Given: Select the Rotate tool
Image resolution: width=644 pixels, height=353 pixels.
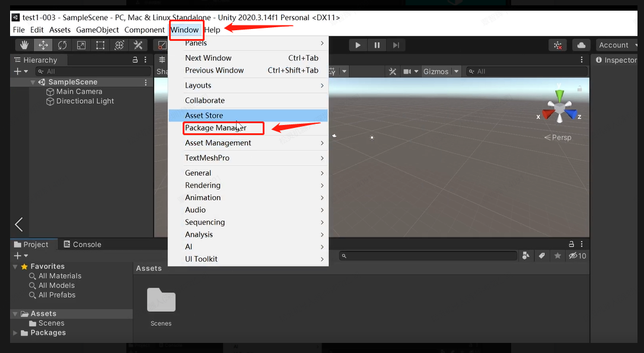Looking at the screenshot, I should (62, 45).
